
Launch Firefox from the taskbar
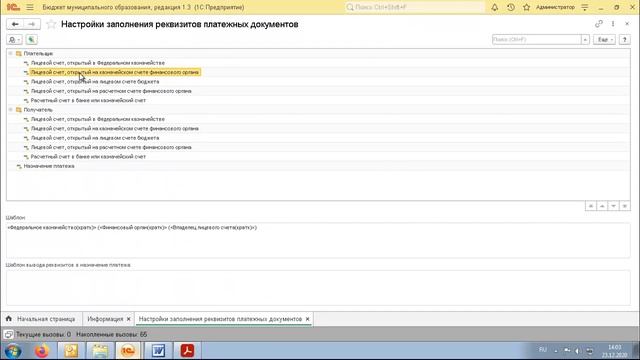tap(42, 351)
